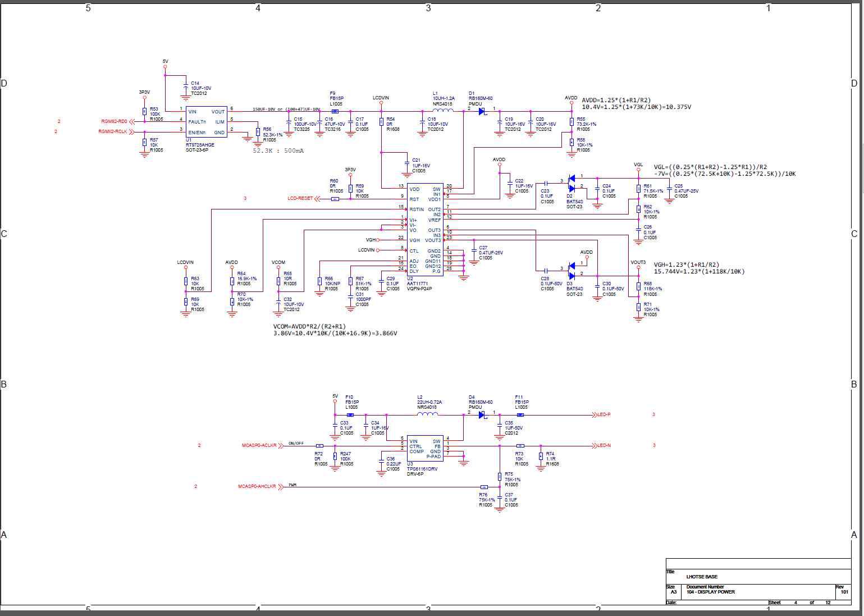Click the '150UF-10V or (100+47)UF-10V' note
The image size is (864, 616).
coord(286,109)
